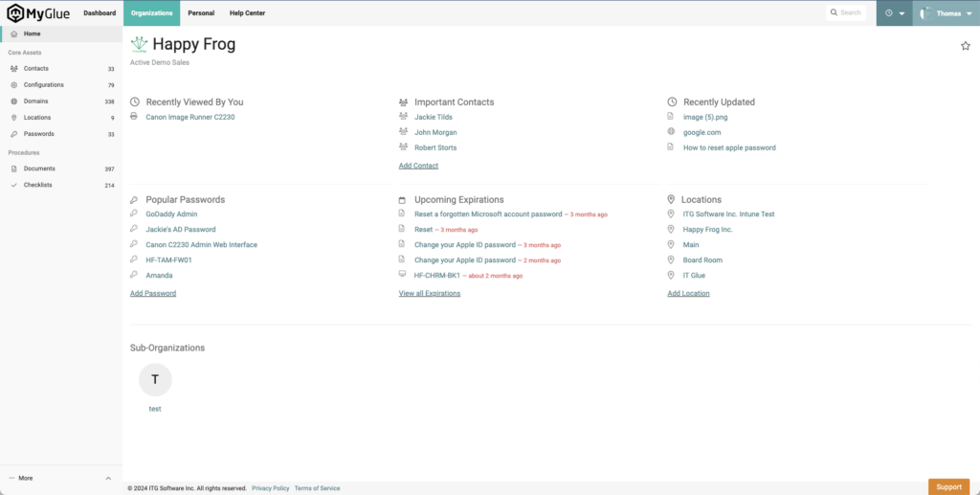Click the Domains globe icon in sidebar
This screenshot has height=495, width=980.
[x=13, y=101]
